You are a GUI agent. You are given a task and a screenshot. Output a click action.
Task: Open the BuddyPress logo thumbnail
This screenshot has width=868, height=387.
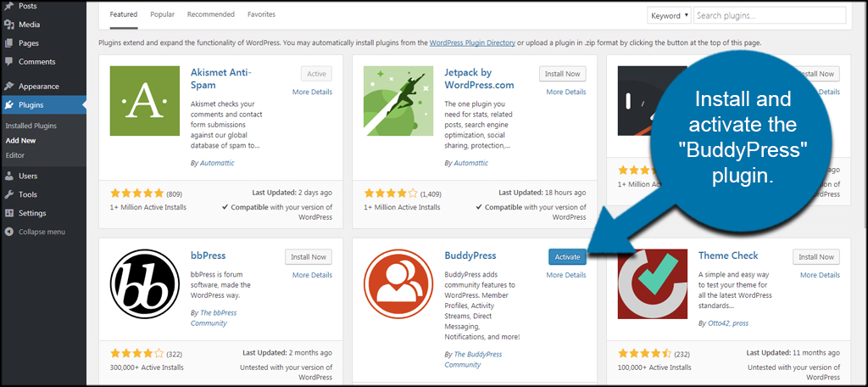coord(398,283)
